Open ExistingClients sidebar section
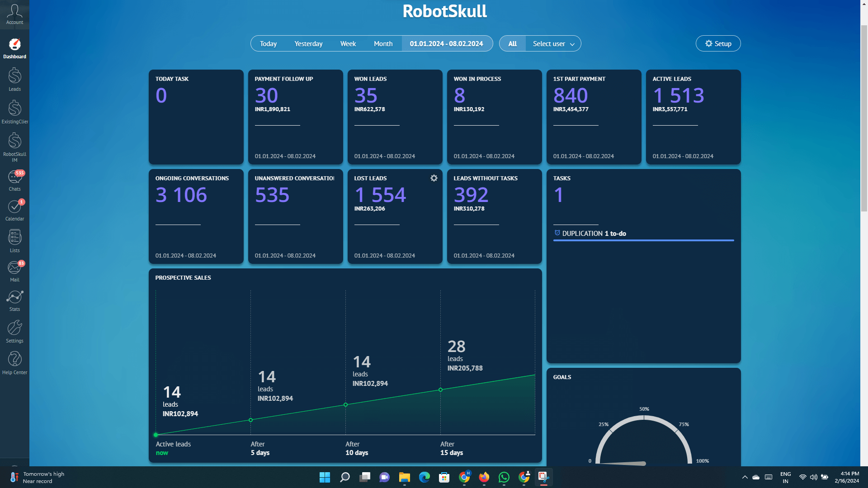The height and width of the screenshot is (488, 868). click(14, 112)
